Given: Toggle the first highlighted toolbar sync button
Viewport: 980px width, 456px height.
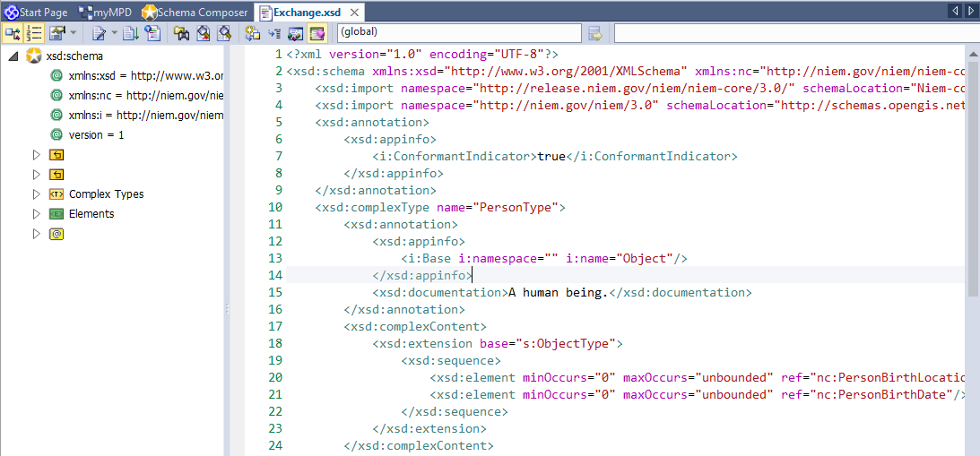Looking at the screenshot, I should (13, 33).
